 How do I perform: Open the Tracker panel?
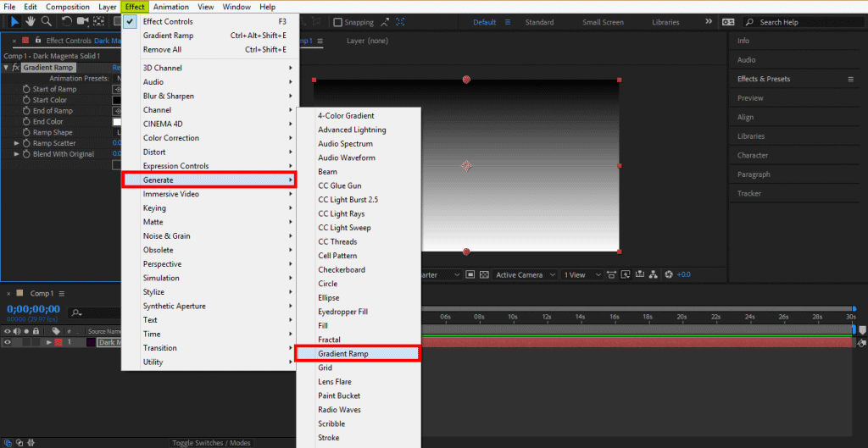[749, 194]
